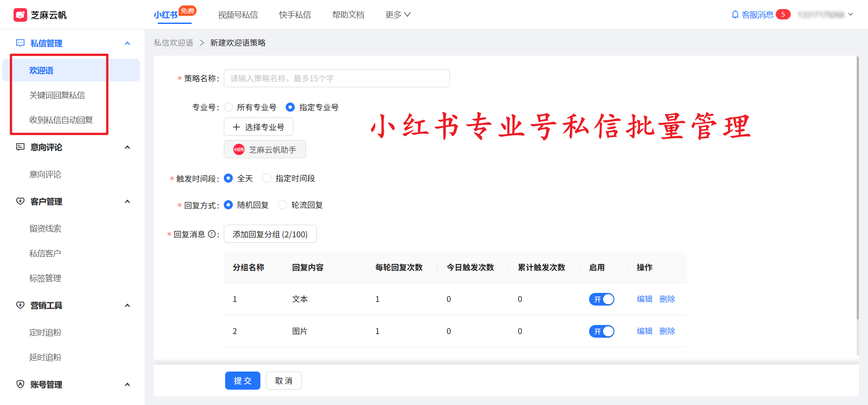
Task: Click the 私信管理 message icon
Action: tap(20, 43)
